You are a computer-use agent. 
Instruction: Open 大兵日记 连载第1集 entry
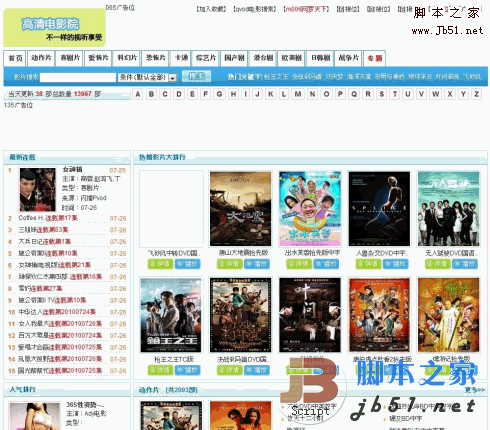point(44,241)
